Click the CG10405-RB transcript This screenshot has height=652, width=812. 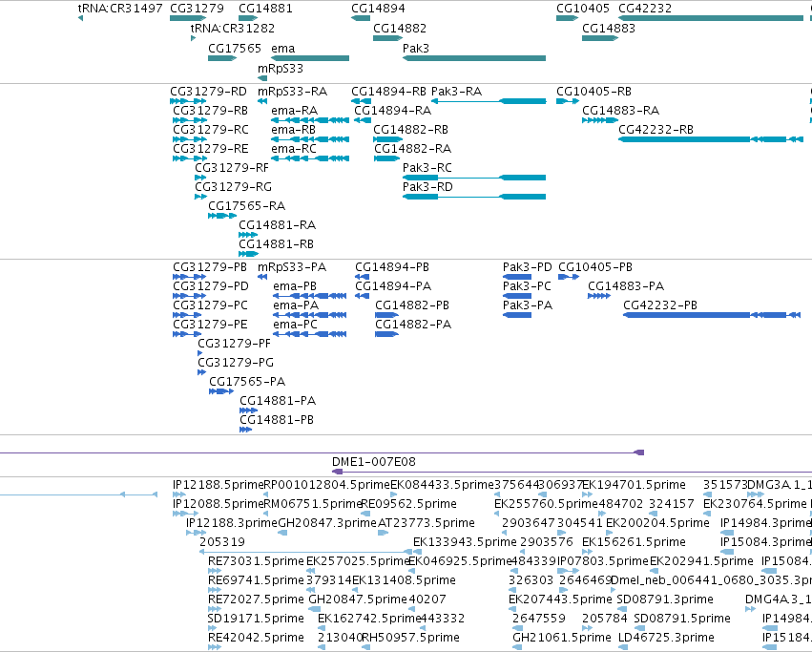pos(568,101)
